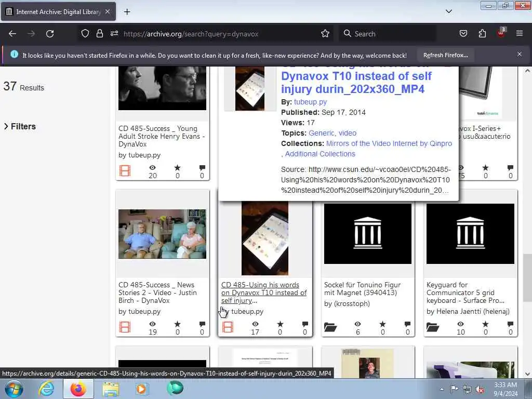Open video topic link in popup
This screenshot has width=532, height=399.
tap(348, 133)
